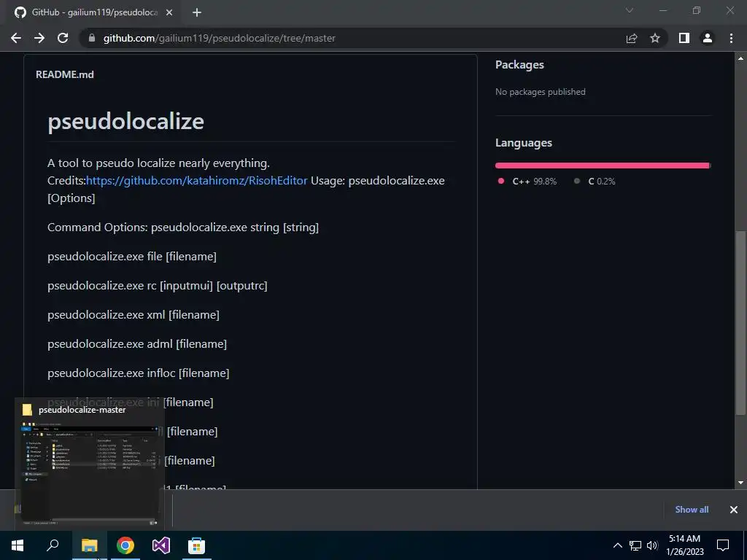Click the 'pseudolocalize.exe rc [inputmui] [outputrc]' line

pos(158,285)
